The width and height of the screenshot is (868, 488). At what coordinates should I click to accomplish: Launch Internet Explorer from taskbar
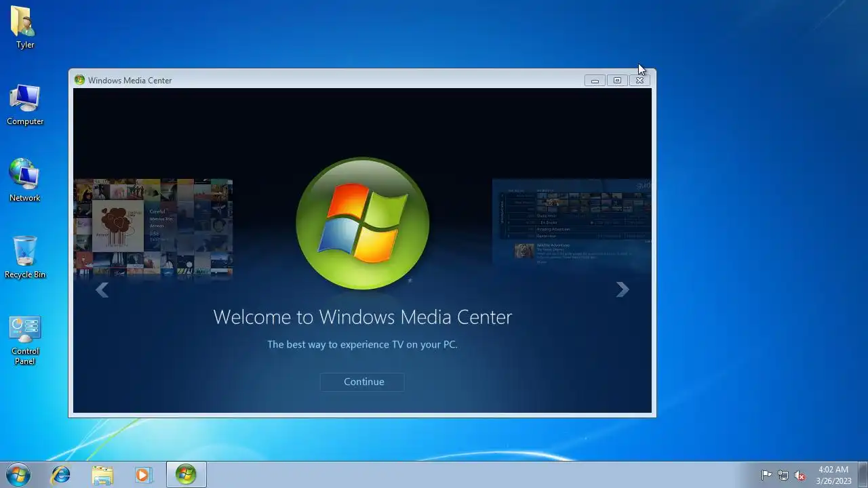click(61, 475)
